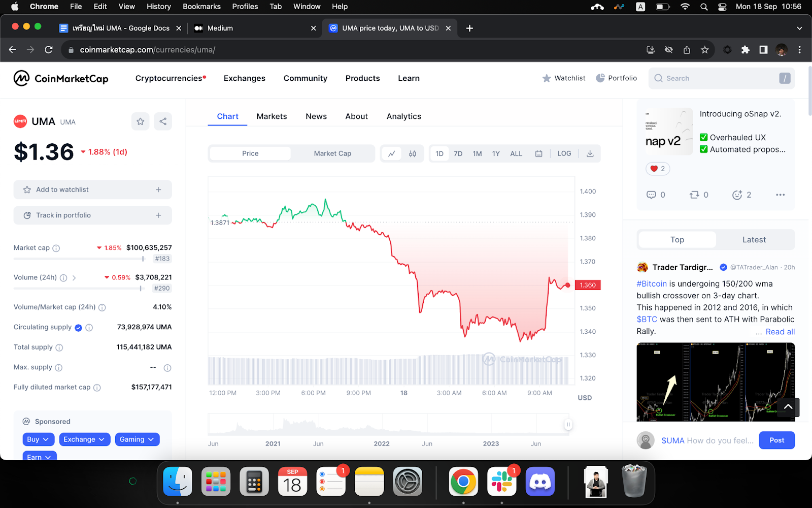Show Market cap info tooltip

coord(56,248)
